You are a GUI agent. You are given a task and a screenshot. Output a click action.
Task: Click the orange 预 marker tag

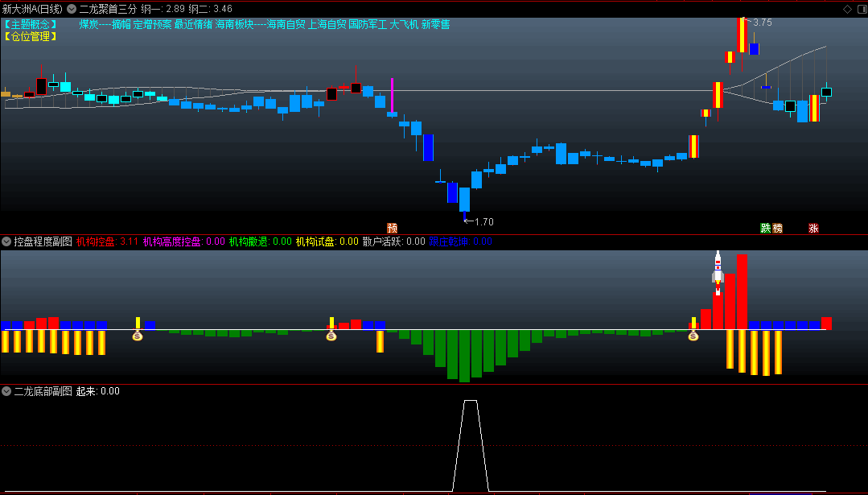tap(392, 228)
